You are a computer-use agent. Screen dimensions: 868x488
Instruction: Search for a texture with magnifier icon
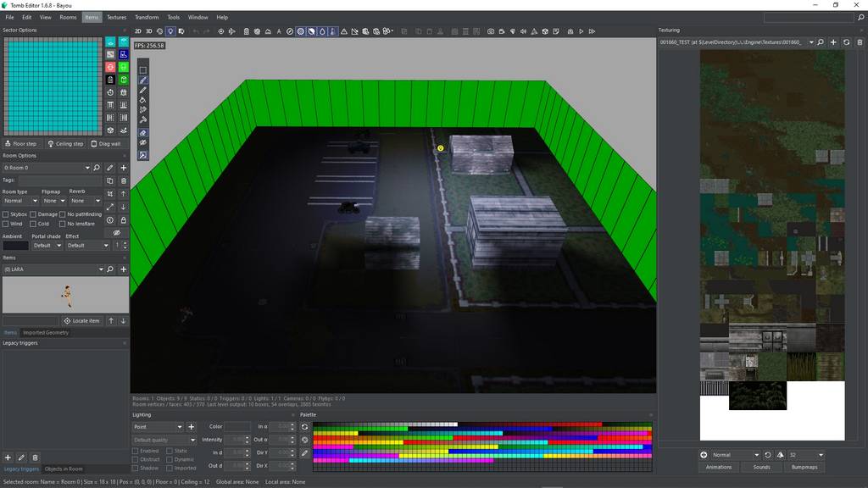point(821,42)
